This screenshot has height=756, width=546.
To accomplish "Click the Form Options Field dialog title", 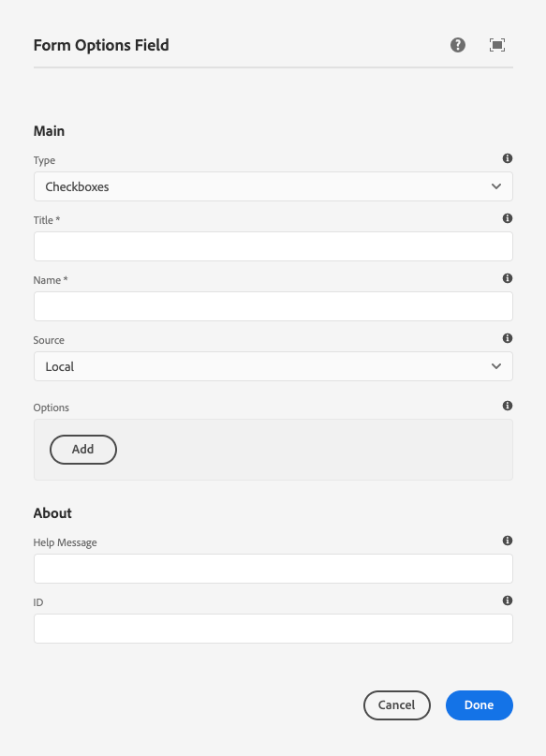I will click(x=100, y=44).
